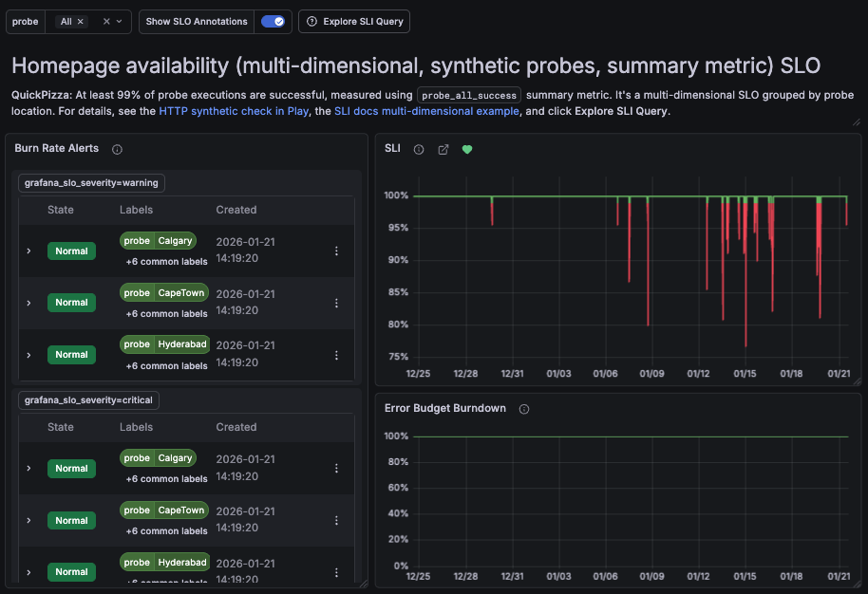
Task: Toggle the Show SLO Annotations switch
Action: pos(273,21)
